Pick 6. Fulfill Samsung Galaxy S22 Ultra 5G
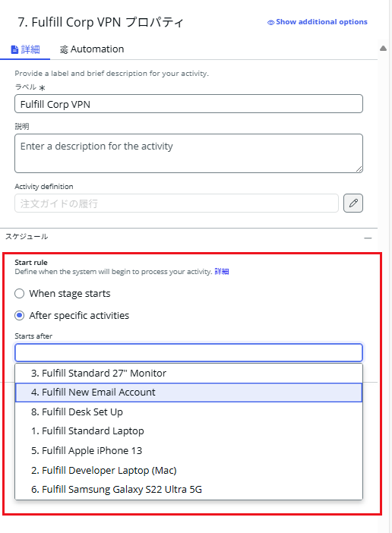This screenshot has height=533, width=392. (188, 490)
